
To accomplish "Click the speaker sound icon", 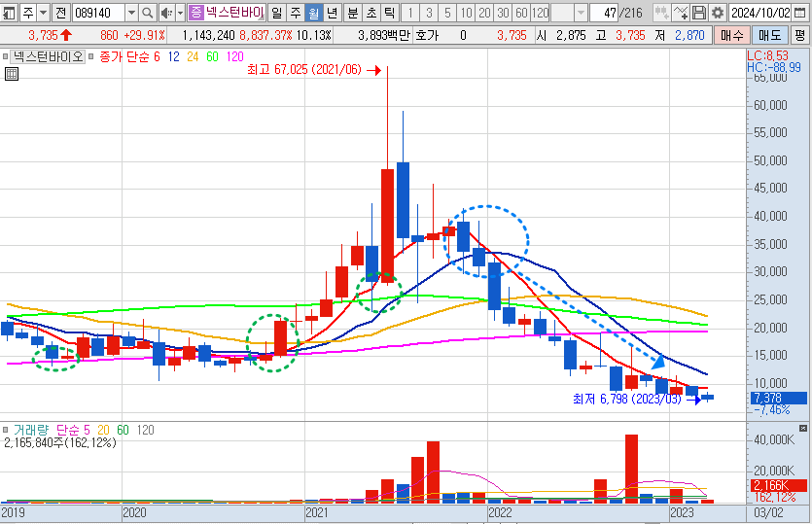I will (166, 13).
